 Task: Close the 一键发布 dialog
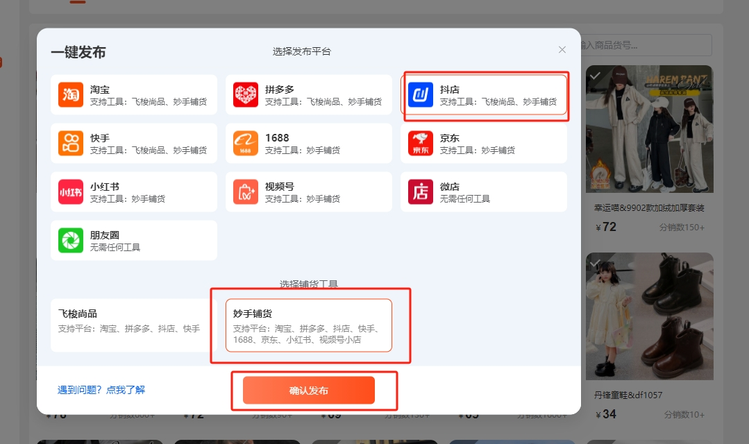pos(562,50)
